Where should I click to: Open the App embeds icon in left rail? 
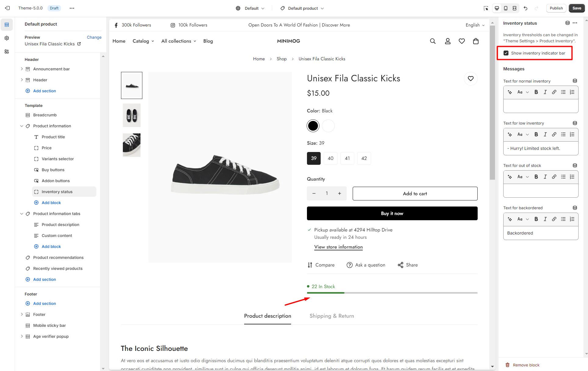(x=7, y=51)
